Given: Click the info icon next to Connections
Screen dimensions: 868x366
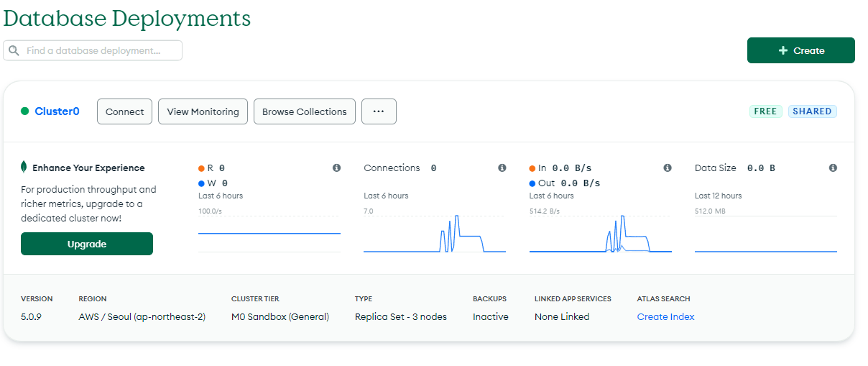Looking at the screenshot, I should 502,168.
